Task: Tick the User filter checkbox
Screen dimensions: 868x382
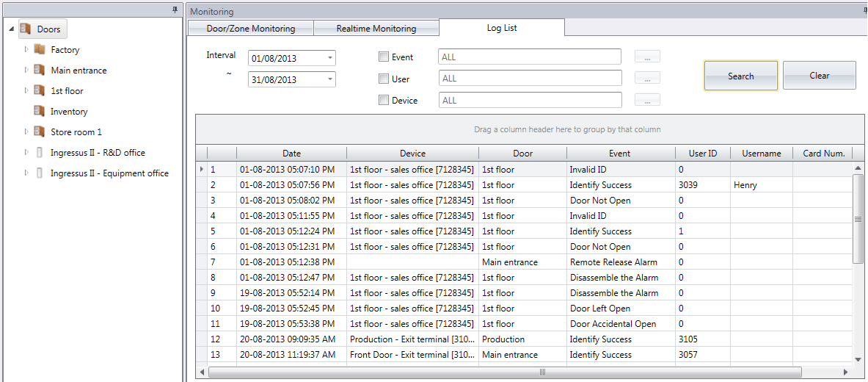Action: point(383,79)
